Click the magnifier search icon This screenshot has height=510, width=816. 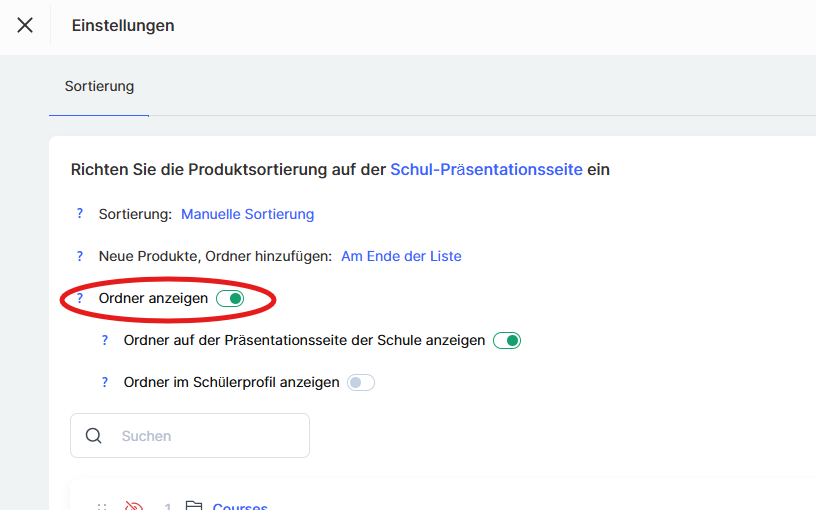click(x=94, y=436)
